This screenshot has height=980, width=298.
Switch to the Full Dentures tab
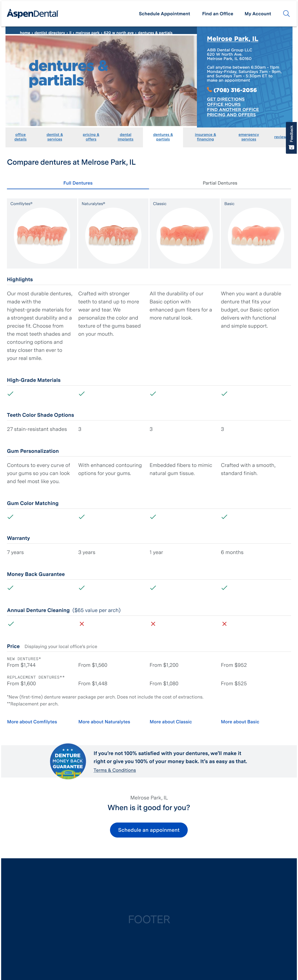coord(78,183)
